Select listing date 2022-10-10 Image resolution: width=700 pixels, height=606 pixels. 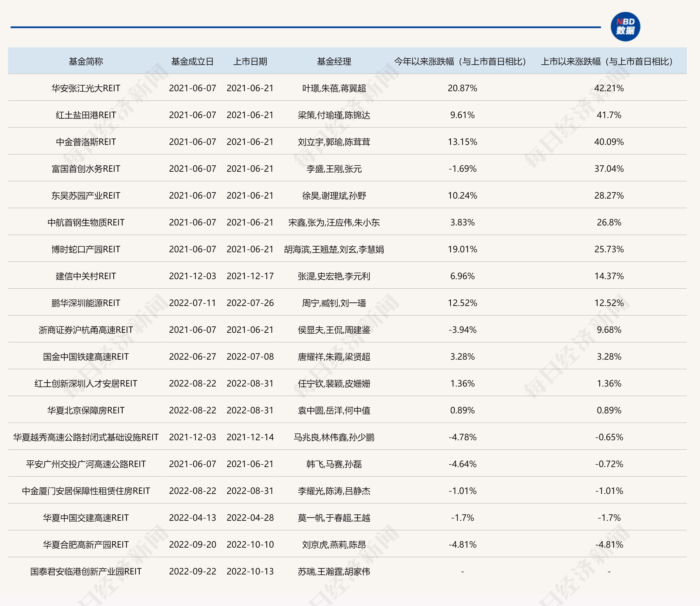click(x=250, y=544)
